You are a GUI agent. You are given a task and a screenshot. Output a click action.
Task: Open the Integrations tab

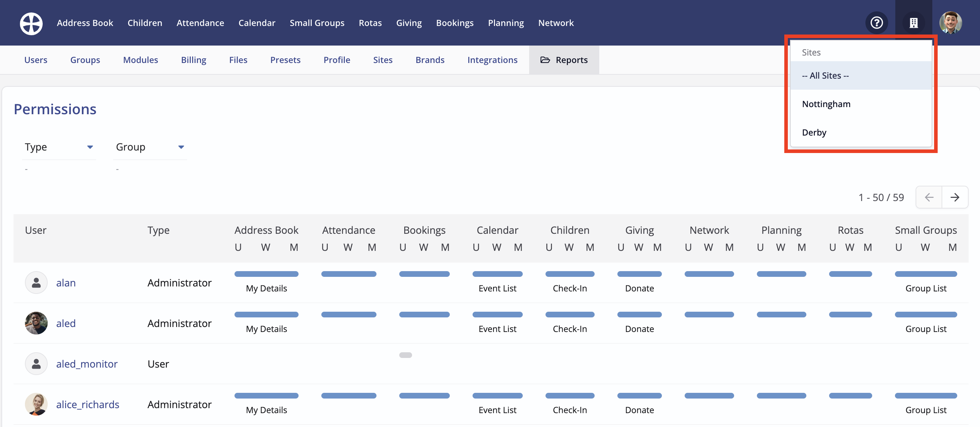pos(492,60)
